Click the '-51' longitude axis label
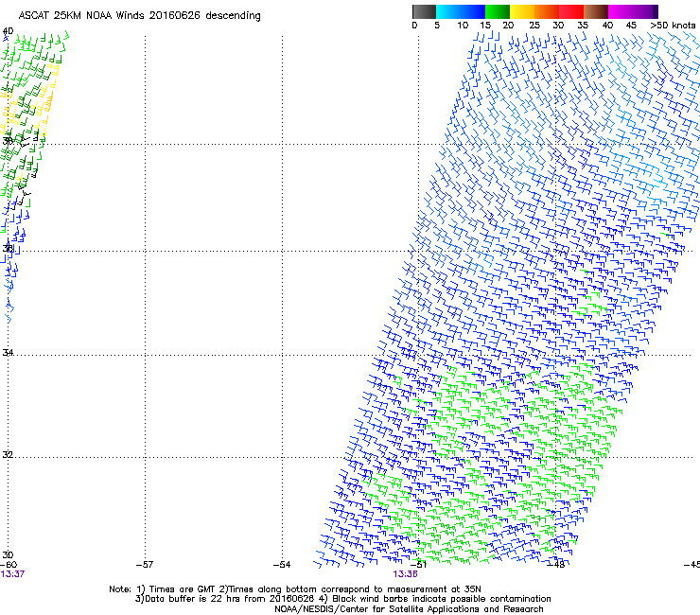 (x=418, y=565)
